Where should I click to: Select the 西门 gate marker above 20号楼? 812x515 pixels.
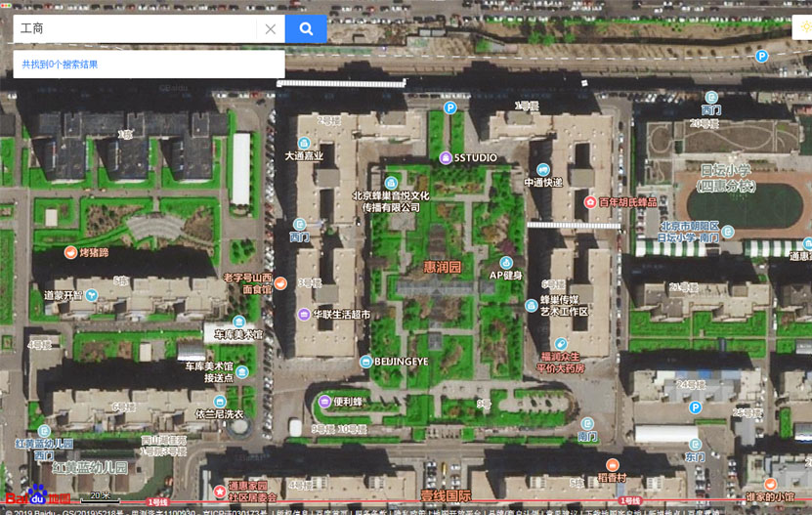(x=711, y=97)
